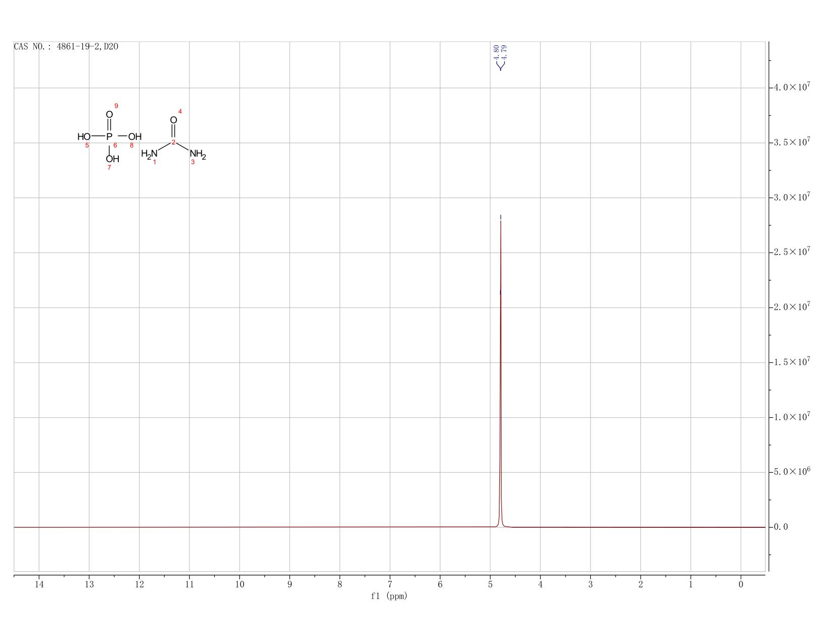Click the HO group numbered 5
The image size is (834, 644).
84,136
